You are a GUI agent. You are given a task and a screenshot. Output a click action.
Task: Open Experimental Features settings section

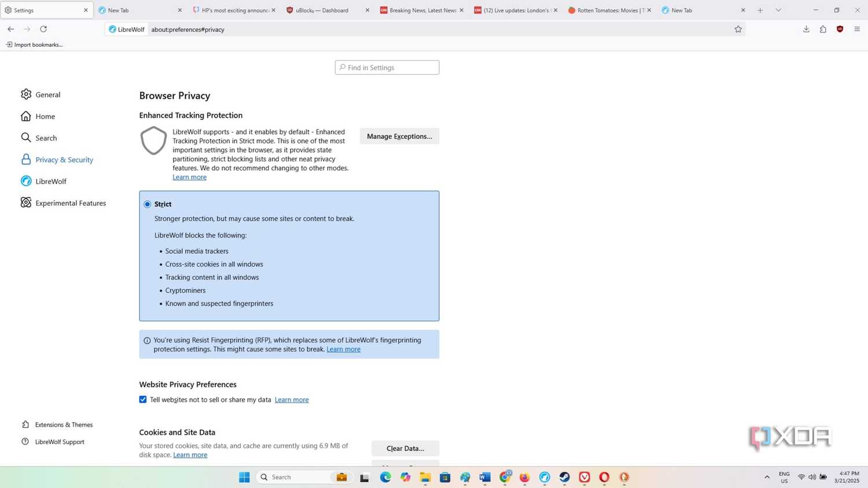[63, 203]
